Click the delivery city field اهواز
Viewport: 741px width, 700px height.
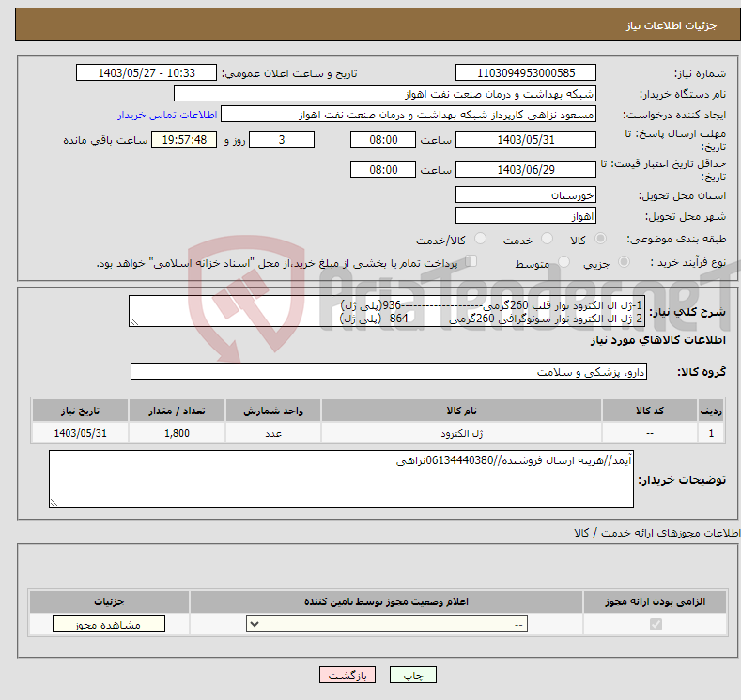[526, 215]
